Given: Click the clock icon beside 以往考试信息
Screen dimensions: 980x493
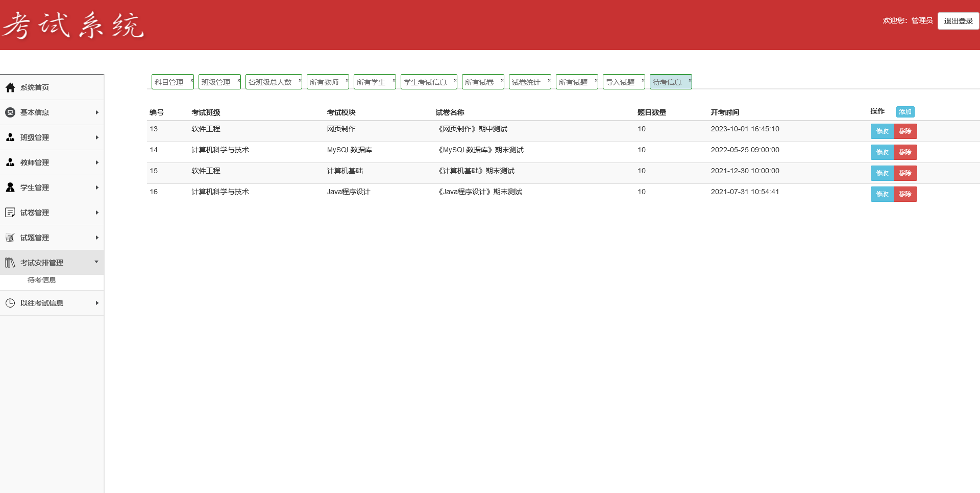Looking at the screenshot, I should pyautogui.click(x=10, y=303).
